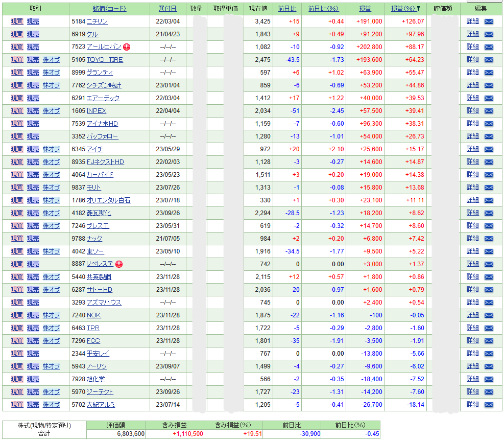Screen dimensions: 504x441
Task: Sort table by 買付日 header
Action: (x=167, y=9)
